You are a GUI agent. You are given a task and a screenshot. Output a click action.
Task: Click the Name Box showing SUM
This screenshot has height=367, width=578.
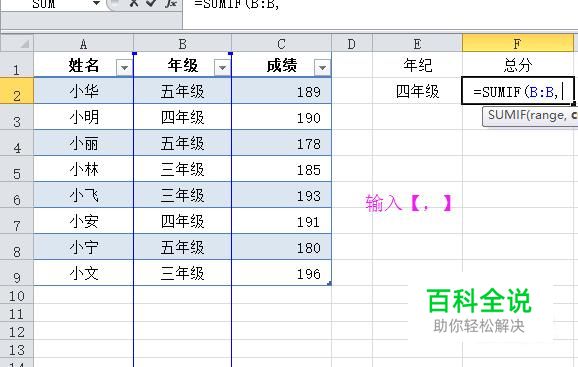44,4
